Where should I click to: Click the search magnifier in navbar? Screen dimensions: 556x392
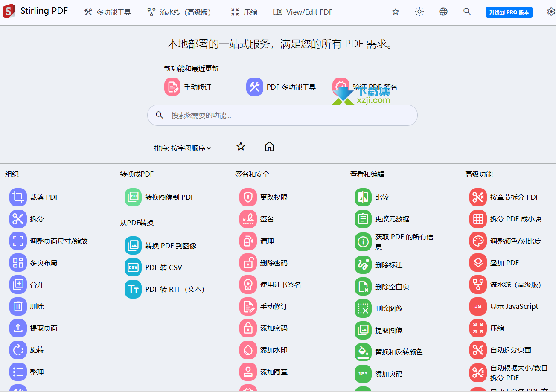[467, 12]
